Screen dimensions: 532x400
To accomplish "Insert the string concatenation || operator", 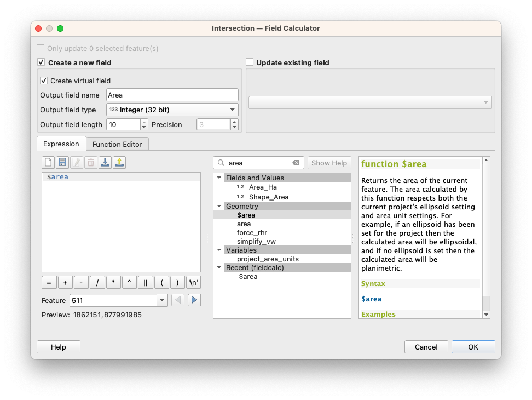I will click(x=146, y=283).
